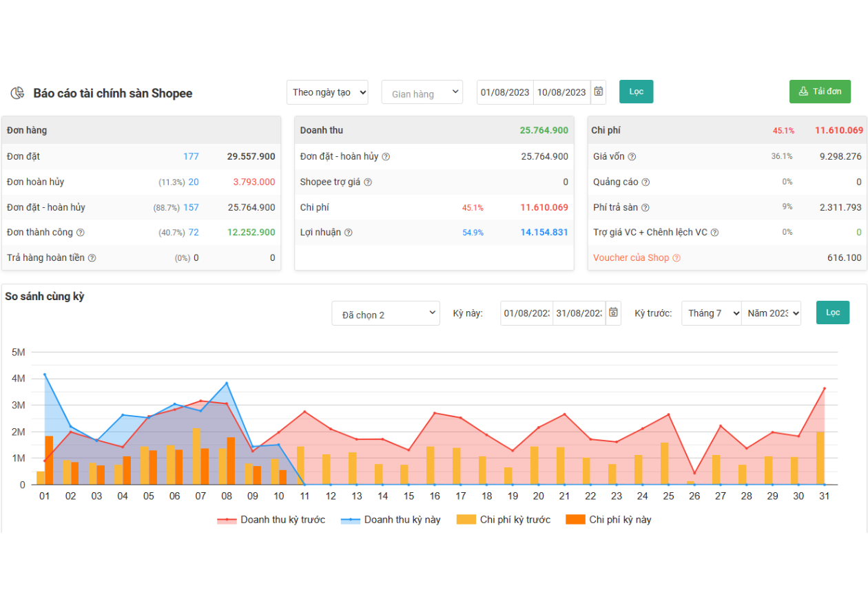Open the calendar icon beside Kỳ này dates
This screenshot has width=868, height=592.
(613, 313)
